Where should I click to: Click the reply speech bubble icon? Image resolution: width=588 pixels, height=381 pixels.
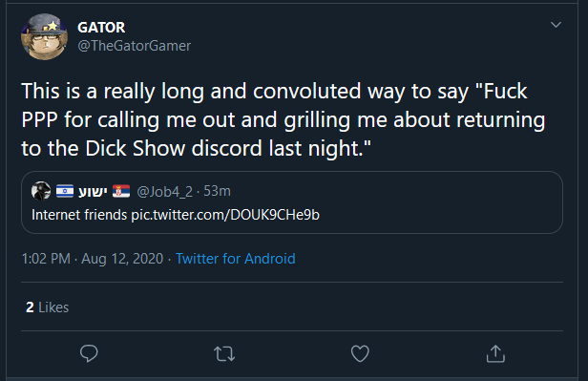(89, 353)
